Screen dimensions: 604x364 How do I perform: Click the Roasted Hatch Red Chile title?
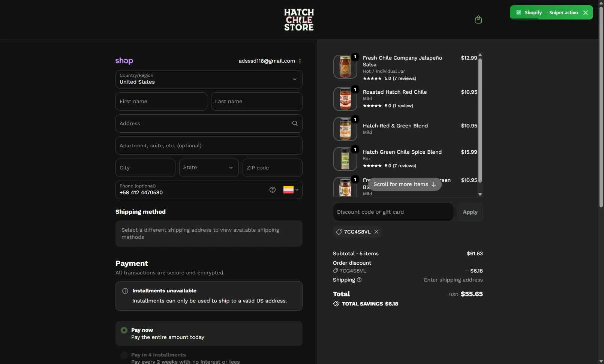(395, 92)
